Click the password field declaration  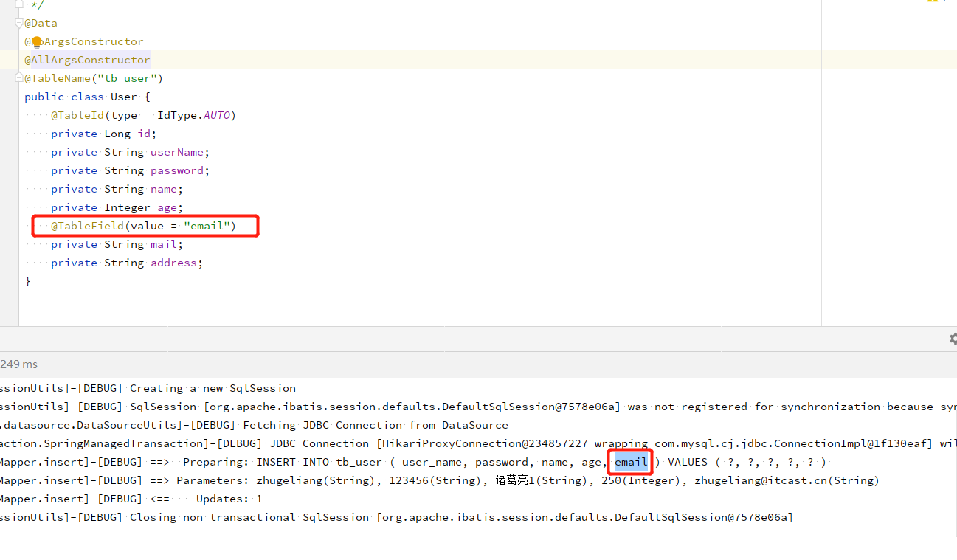pyautogui.click(x=131, y=170)
